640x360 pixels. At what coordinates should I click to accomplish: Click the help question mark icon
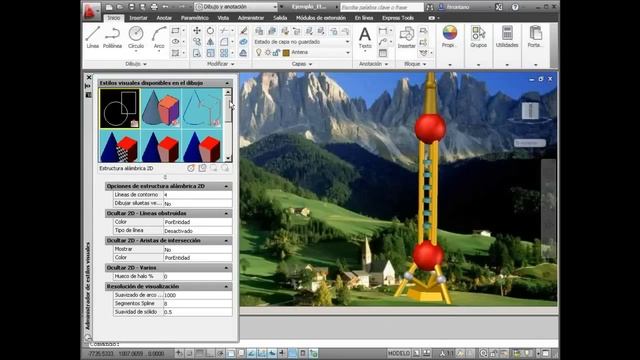515,7
